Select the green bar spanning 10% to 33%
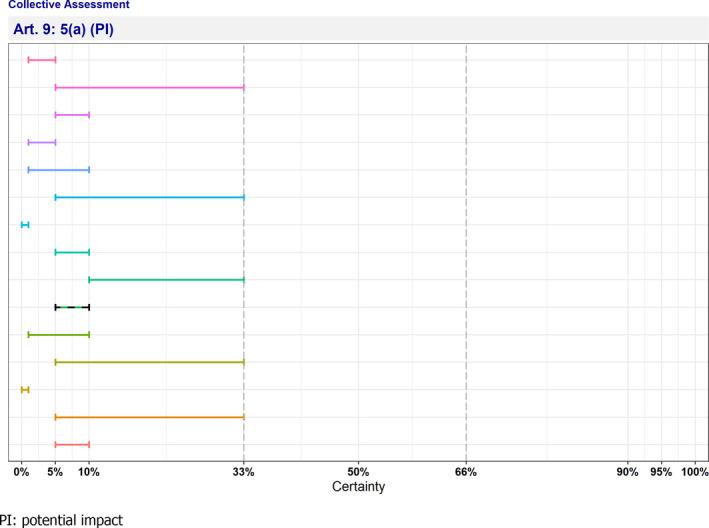The image size is (709, 528). pyautogui.click(x=166, y=280)
